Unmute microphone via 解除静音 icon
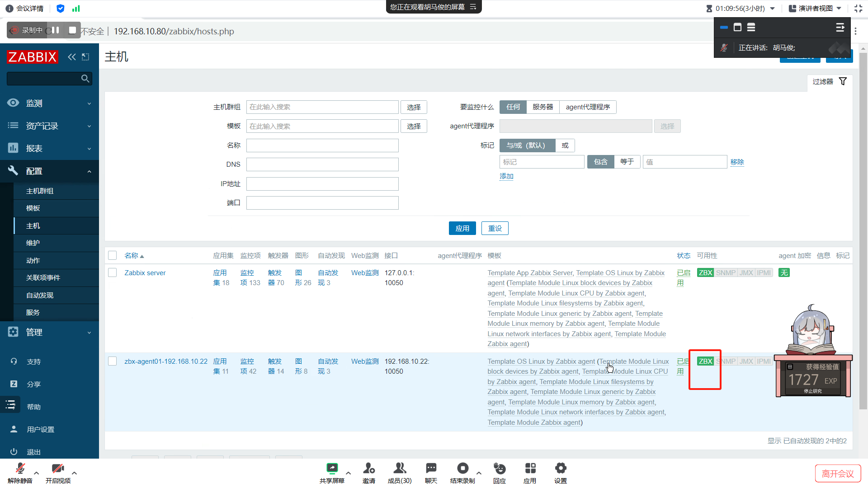868x488 pixels. [x=20, y=469]
